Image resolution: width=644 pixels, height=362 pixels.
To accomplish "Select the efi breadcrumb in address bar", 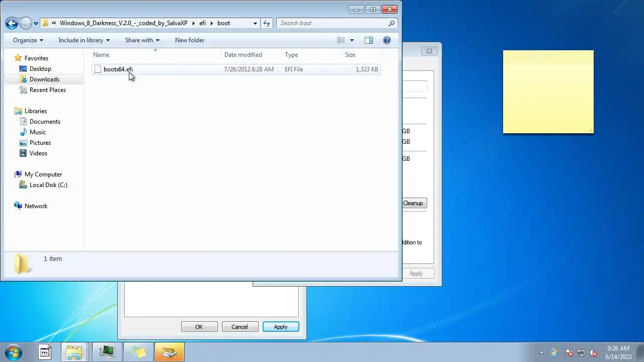I will tap(203, 23).
